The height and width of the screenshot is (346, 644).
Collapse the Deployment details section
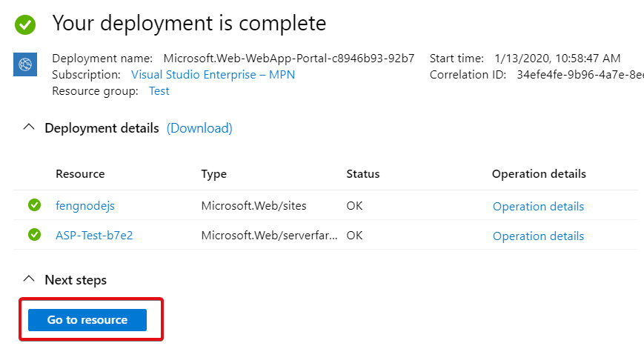(x=29, y=127)
